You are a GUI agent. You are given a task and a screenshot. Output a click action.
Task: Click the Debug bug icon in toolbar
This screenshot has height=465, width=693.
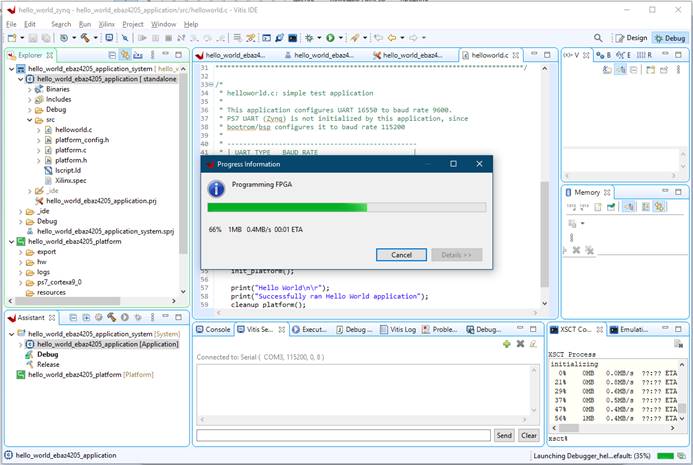coord(311,38)
